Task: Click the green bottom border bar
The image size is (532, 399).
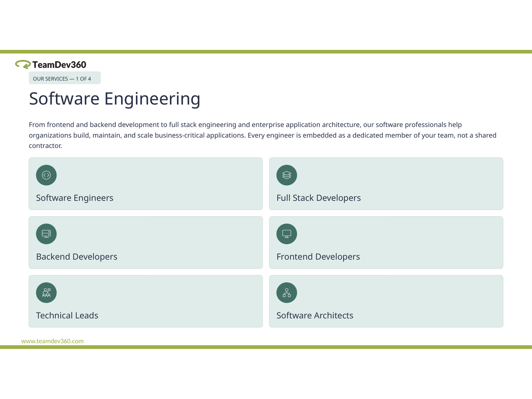Action: (266, 347)
